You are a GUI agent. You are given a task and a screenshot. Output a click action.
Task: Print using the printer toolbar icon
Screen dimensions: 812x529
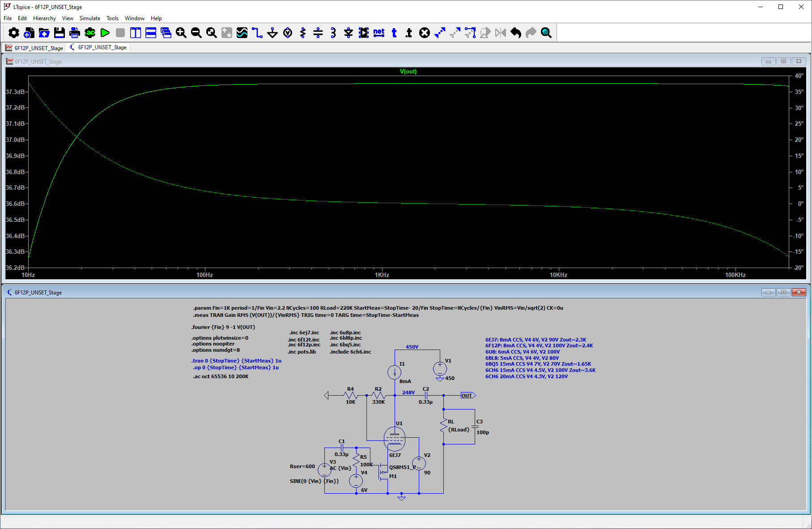(75, 33)
